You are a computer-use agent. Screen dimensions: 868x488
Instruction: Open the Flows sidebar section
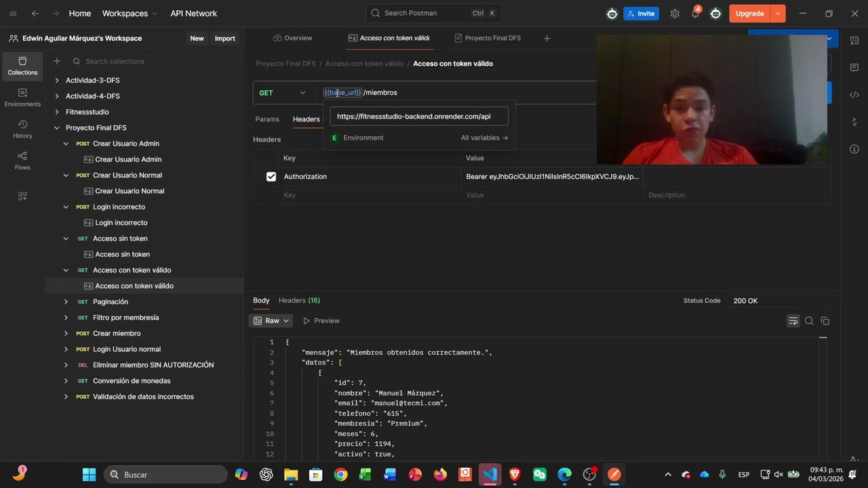pyautogui.click(x=22, y=161)
